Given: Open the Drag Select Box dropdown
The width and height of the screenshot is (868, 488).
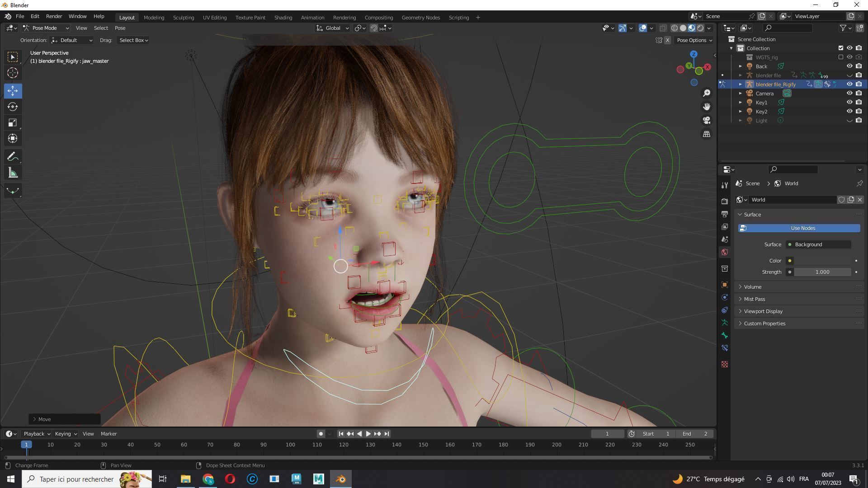Looking at the screenshot, I should tap(133, 40).
